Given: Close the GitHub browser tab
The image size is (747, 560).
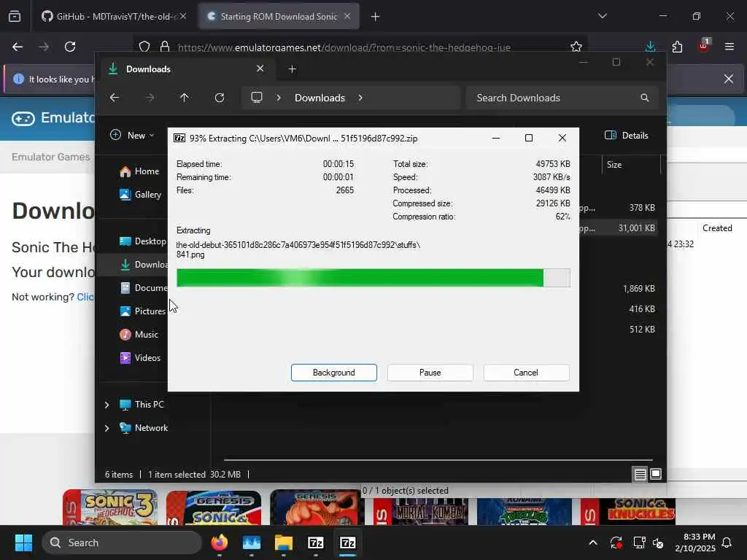Looking at the screenshot, I should click(183, 16).
